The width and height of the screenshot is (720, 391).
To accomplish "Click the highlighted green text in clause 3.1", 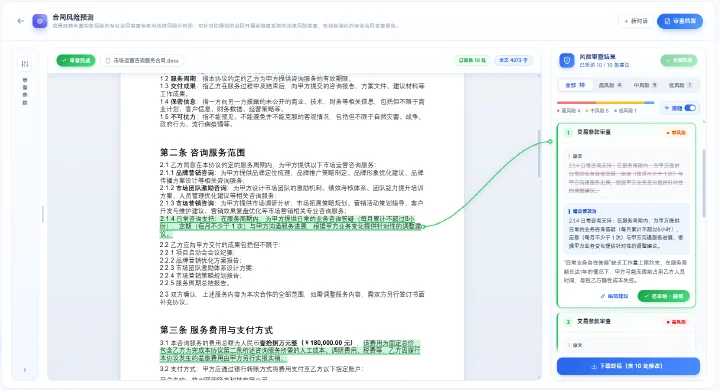I will (289, 351).
